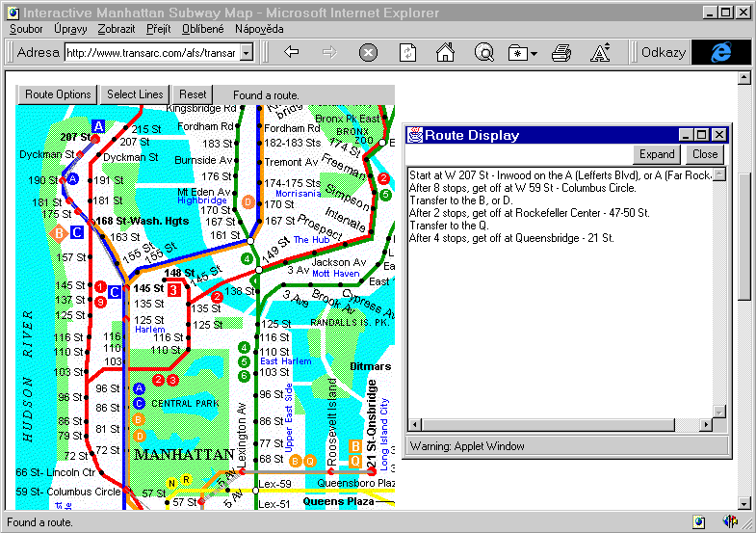Click the 66 St- Lincoln Ctr label
Image resolution: width=756 pixels, height=533 pixels.
click(56, 472)
